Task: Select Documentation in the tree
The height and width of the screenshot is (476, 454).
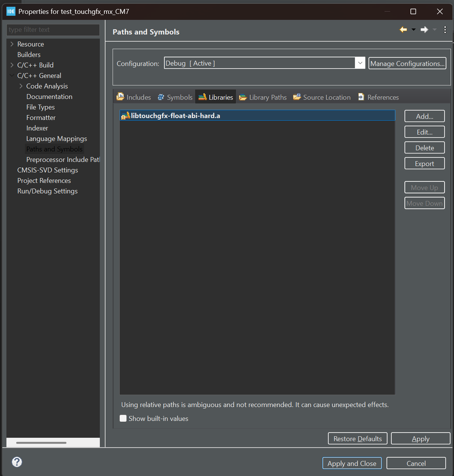Action: tap(49, 97)
